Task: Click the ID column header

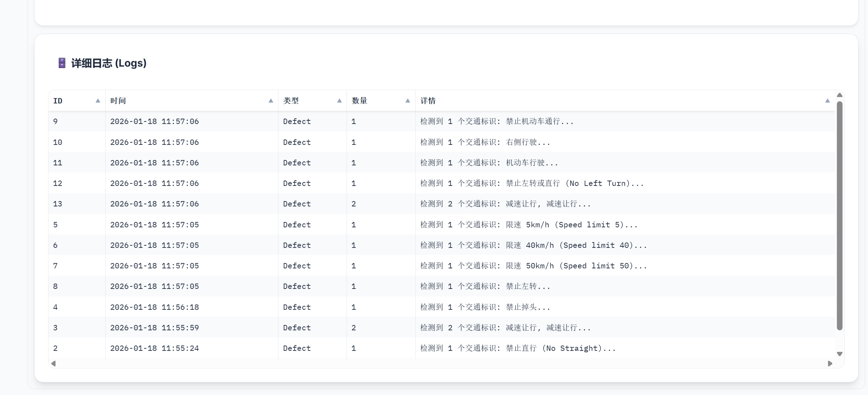Action: (x=58, y=101)
